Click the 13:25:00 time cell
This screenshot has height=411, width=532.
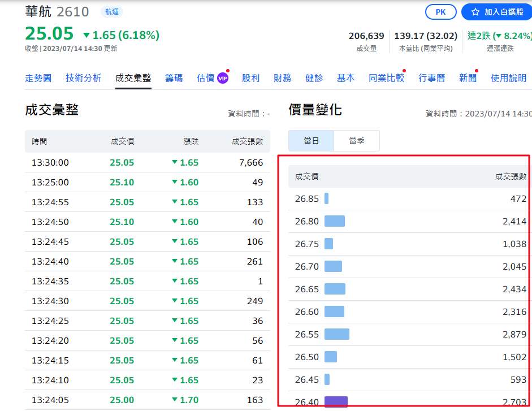click(x=50, y=182)
